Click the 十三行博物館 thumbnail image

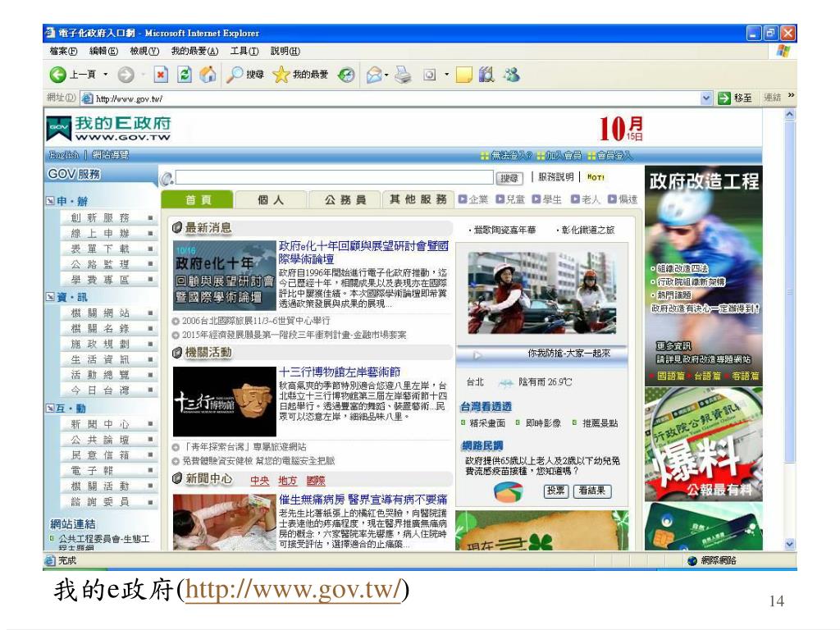[225, 401]
